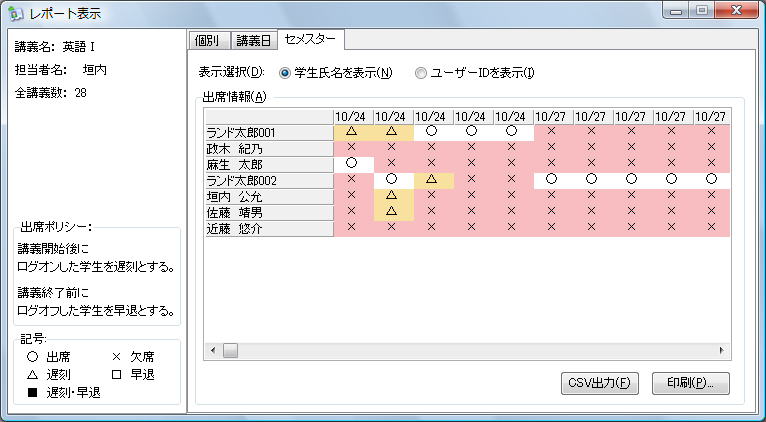Image resolution: width=766 pixels, height=422 pixels.
Task: Click the right arrow of horizontal scrollbar
Action: coord(722,350)
